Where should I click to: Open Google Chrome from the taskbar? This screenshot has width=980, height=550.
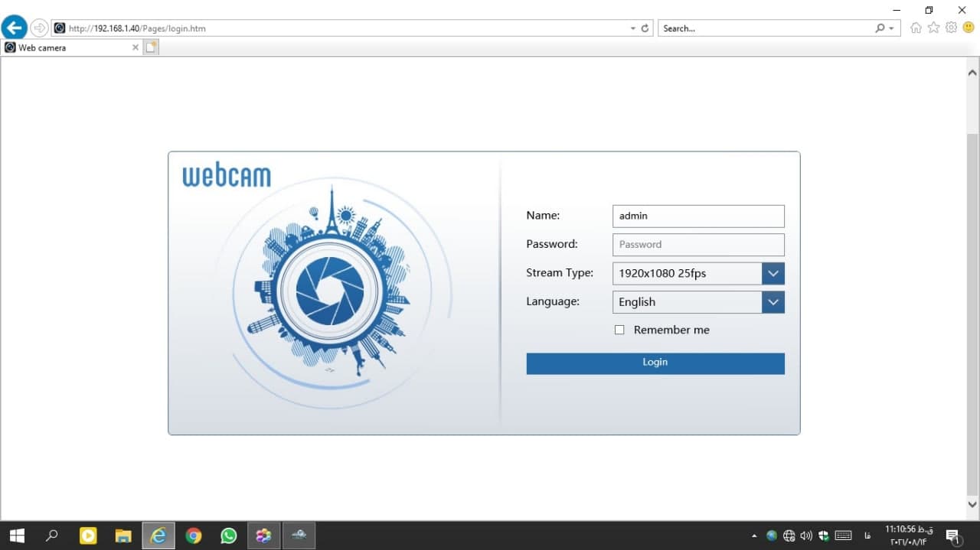pos(194,535)
